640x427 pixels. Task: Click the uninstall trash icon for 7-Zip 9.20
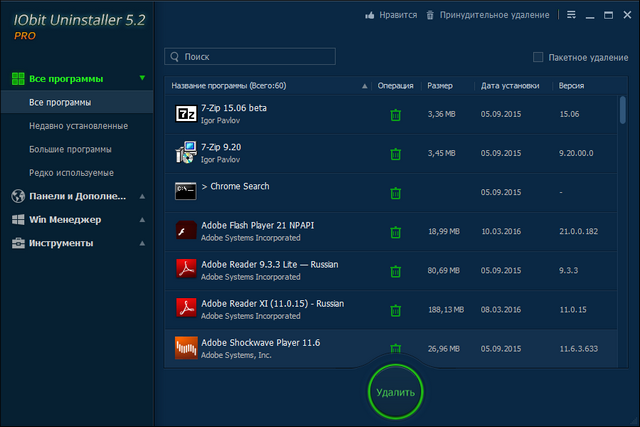click(395, 154)
